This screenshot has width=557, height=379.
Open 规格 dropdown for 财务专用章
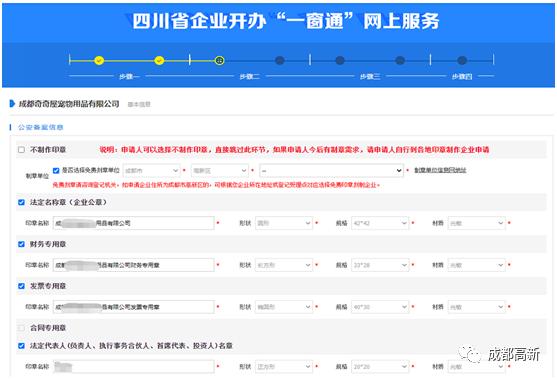[380, 265]
